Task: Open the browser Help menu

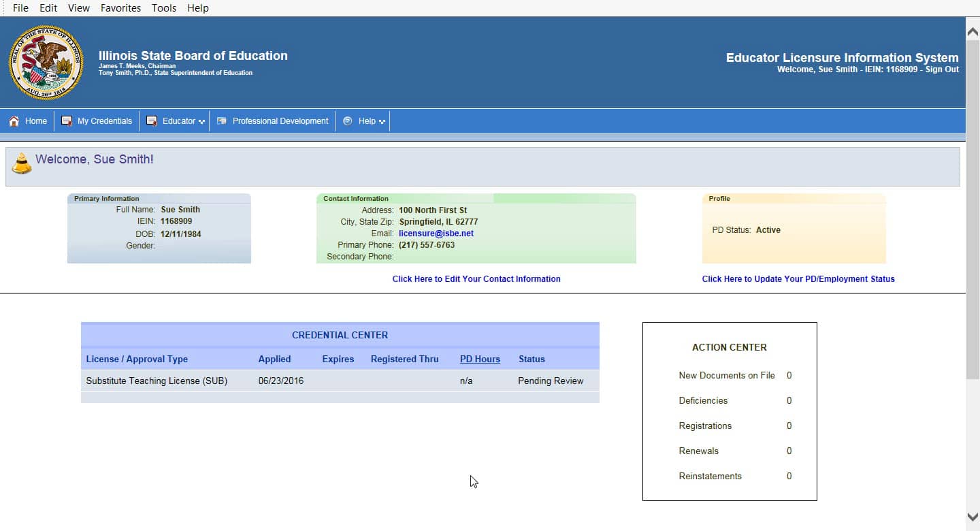Action: 198,8
